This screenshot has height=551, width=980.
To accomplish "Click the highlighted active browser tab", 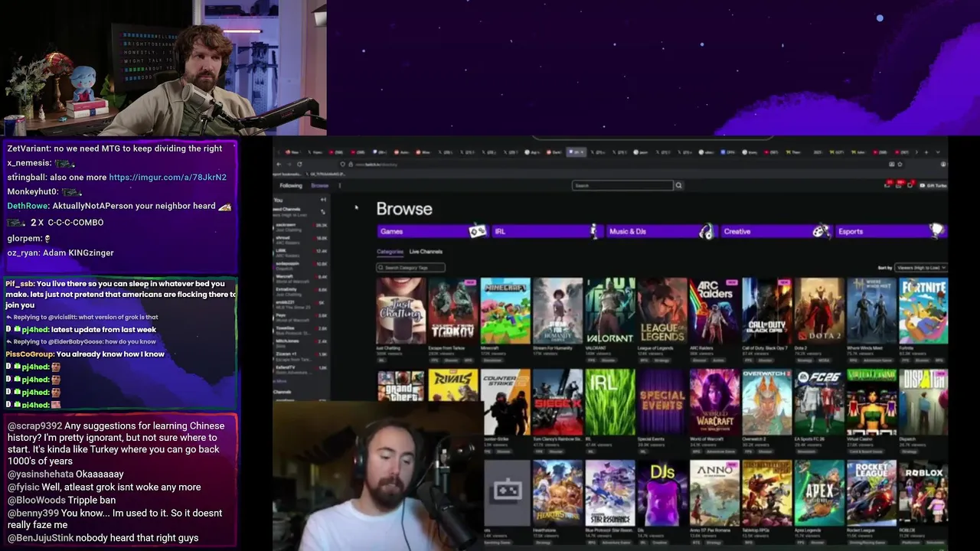I will pos(577,152).
